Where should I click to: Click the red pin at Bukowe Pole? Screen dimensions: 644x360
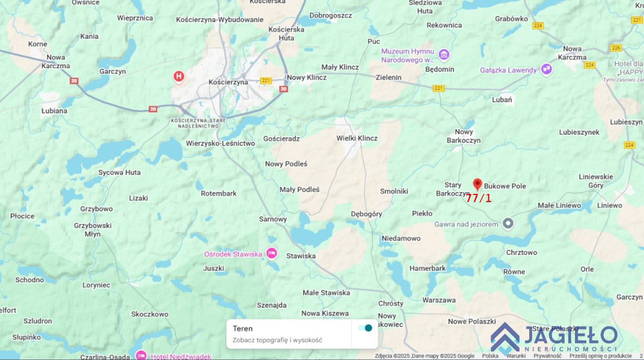(477, 184)
